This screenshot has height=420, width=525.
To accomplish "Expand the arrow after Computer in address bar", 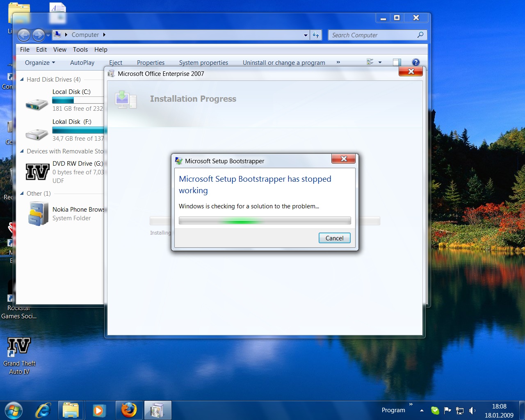I will (x=104, y=35).
